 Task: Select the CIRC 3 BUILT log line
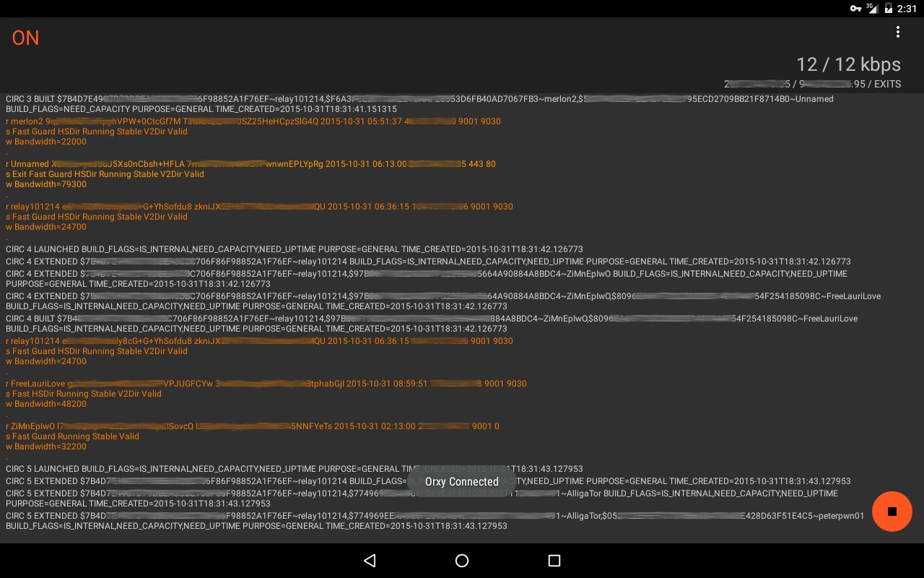point(419,104)
